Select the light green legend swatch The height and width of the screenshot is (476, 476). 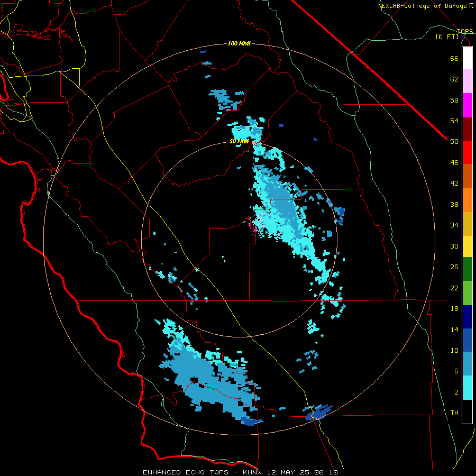tap(467, 293)
